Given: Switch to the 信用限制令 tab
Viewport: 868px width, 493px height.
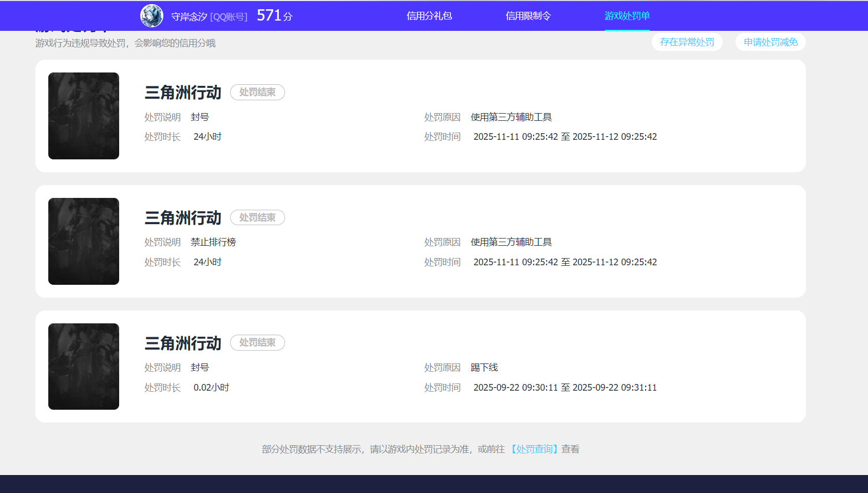Looking at the screenshot, I should pos(528,16).
